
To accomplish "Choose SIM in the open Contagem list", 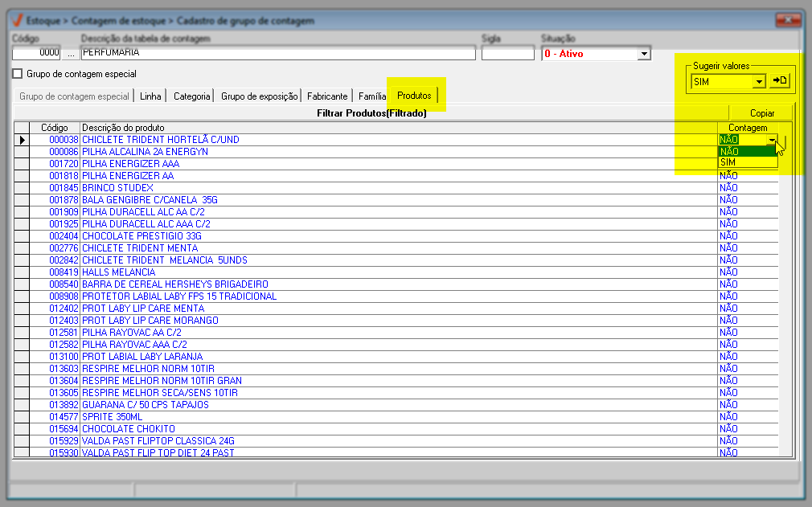I will [x=748, y=162].
